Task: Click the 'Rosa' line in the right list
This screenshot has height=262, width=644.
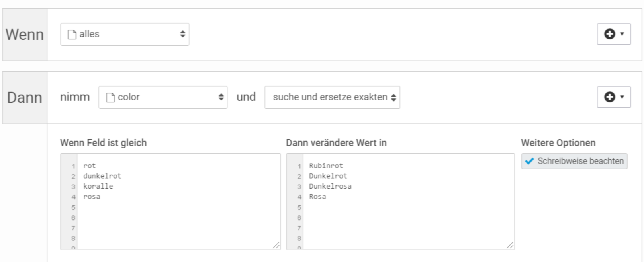Action: point(317,197)
